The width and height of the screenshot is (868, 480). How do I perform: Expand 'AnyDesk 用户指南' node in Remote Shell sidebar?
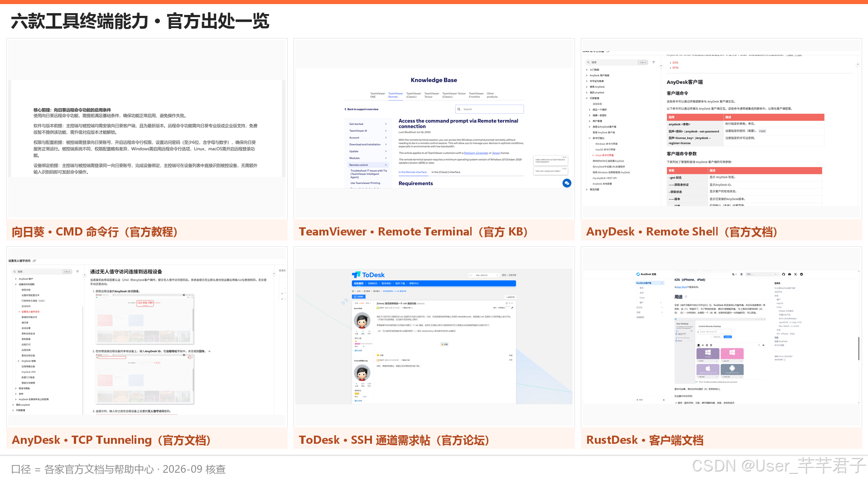(587, 76)
